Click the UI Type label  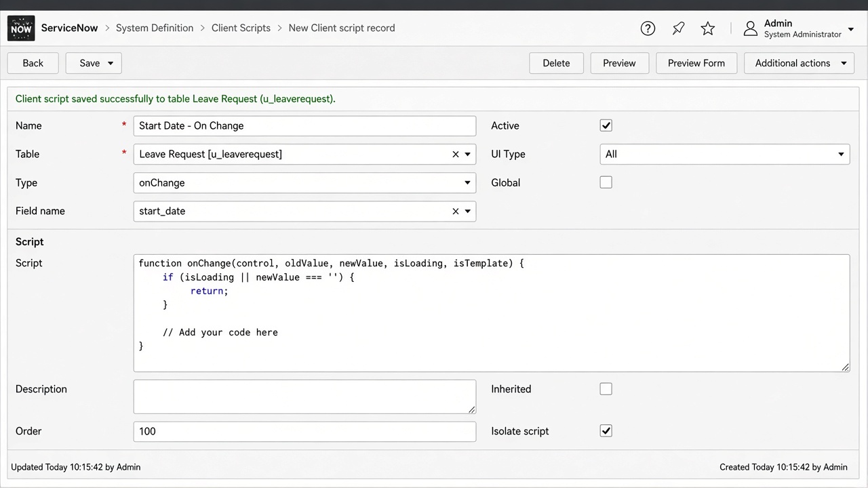pos(509,155)
